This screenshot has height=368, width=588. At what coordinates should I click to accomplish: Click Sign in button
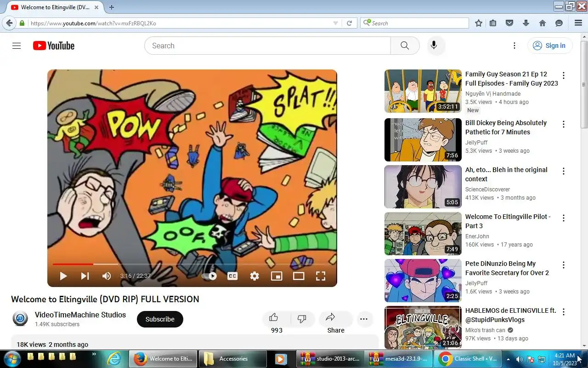pos(550,46)
